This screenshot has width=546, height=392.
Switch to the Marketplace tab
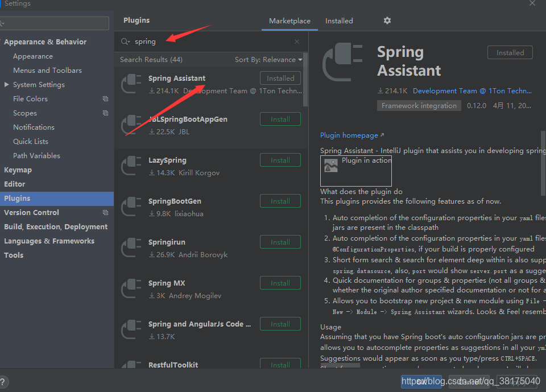(x=289, y=21)
